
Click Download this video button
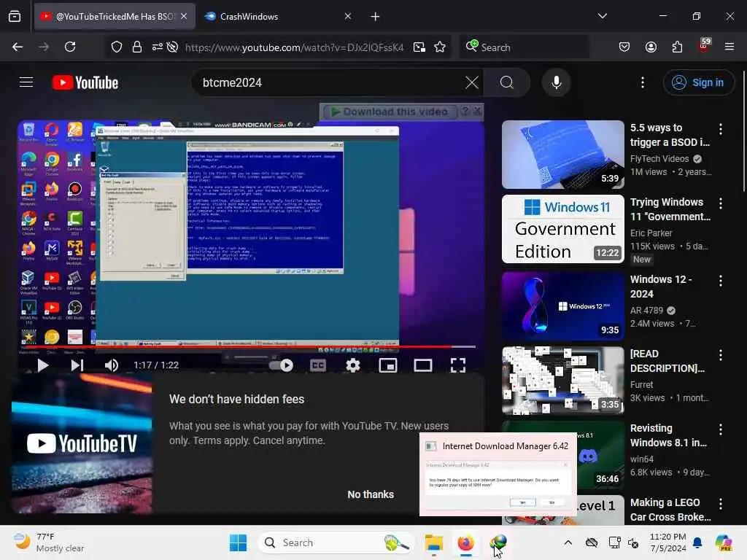pos(390,112)
